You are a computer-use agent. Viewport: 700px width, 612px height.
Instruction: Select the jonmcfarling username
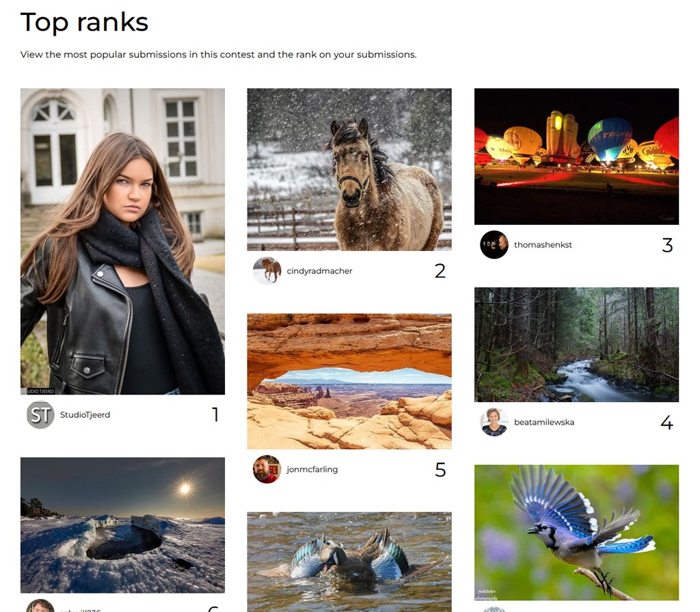(x=312, y=470)
